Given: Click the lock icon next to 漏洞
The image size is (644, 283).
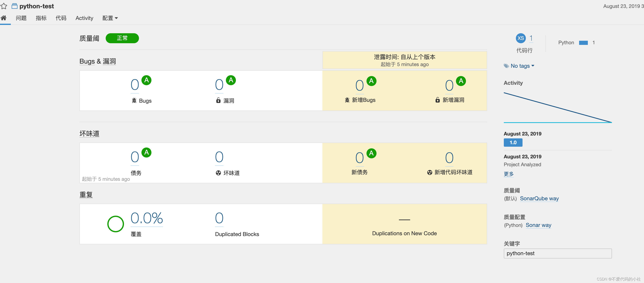Looking at the screenshot, I should [x=218, y=100].
